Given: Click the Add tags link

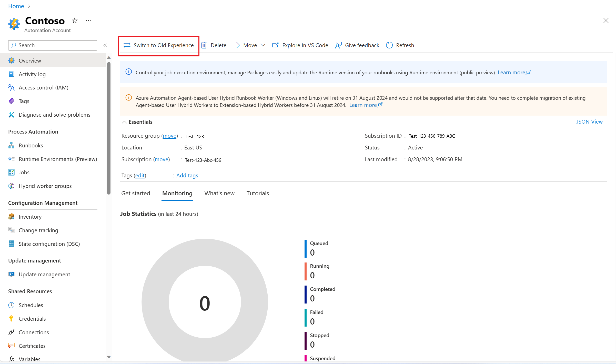Looking at the screenshot, I should pyautogui.click(x=187, y=176).
